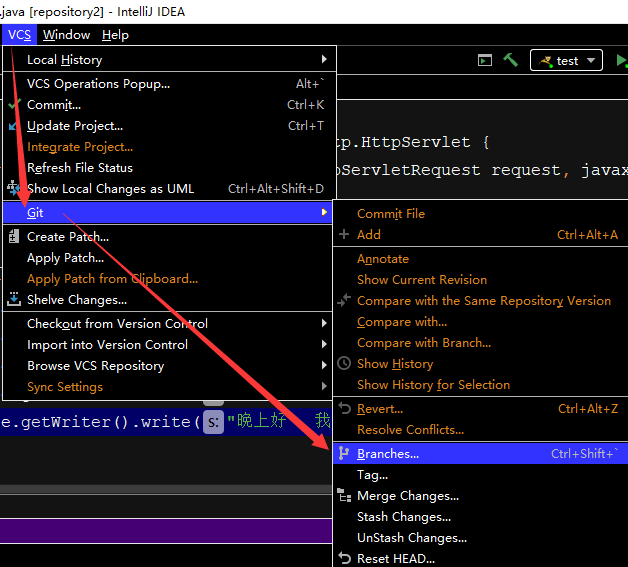Select Commit File in Git submenu
Viewport: 628px width, 567px height.
(x=481, y=214)
